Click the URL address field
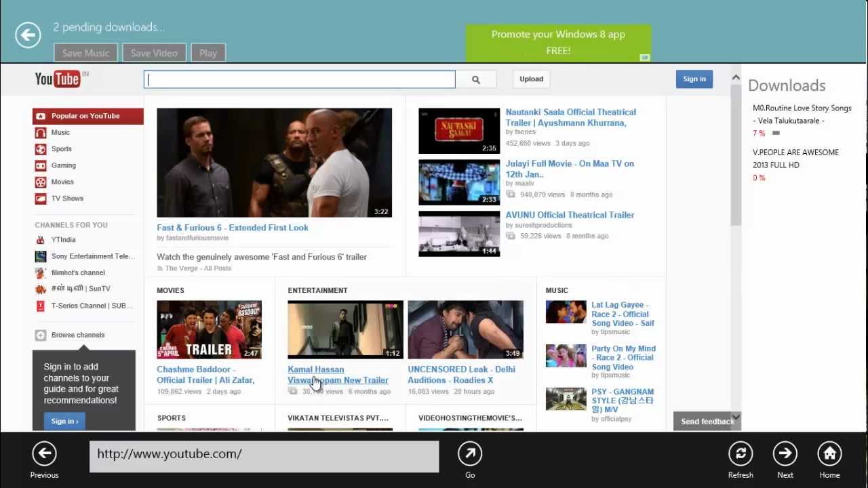Screen dimensions: 868x488 [x=264, y=456]
